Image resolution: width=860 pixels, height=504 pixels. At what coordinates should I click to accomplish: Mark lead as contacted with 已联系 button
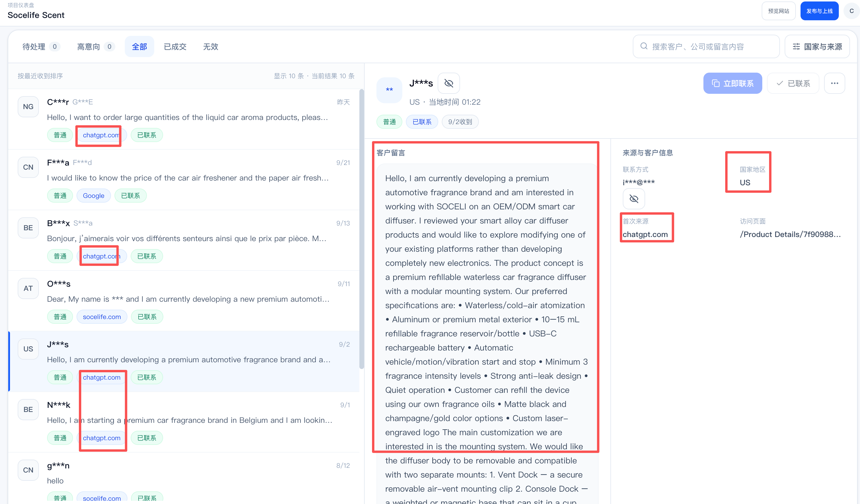(x=793, y=83)
